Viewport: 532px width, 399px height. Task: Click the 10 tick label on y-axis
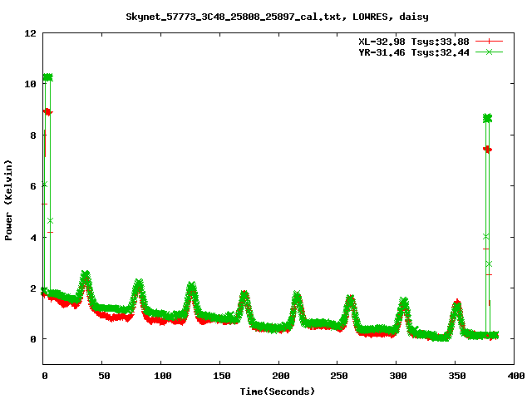(x=31, y=84)
